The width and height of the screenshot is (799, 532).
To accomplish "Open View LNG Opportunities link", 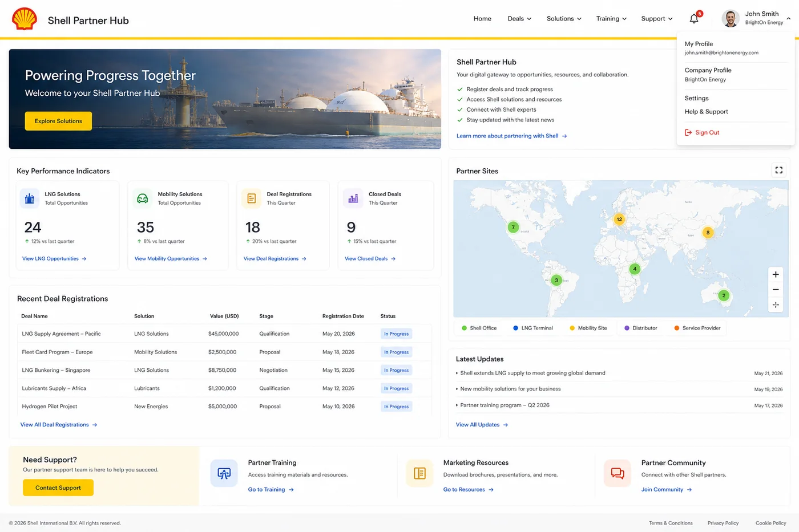I will point(54,259).
